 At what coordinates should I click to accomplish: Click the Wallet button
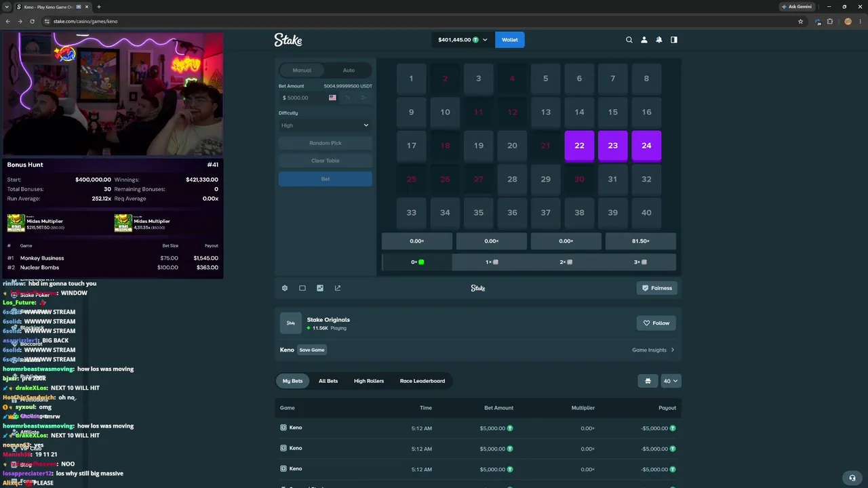pyautogui.click(x=510, y=40)
